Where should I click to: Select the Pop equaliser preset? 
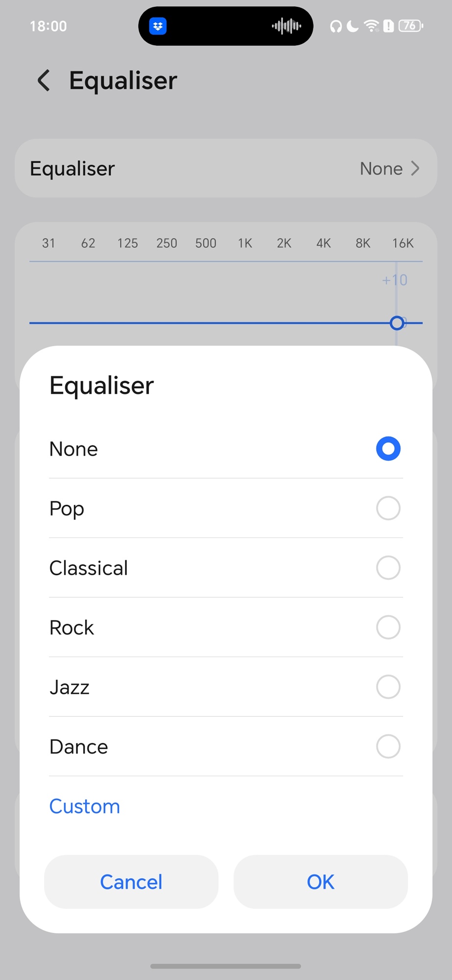388,508
